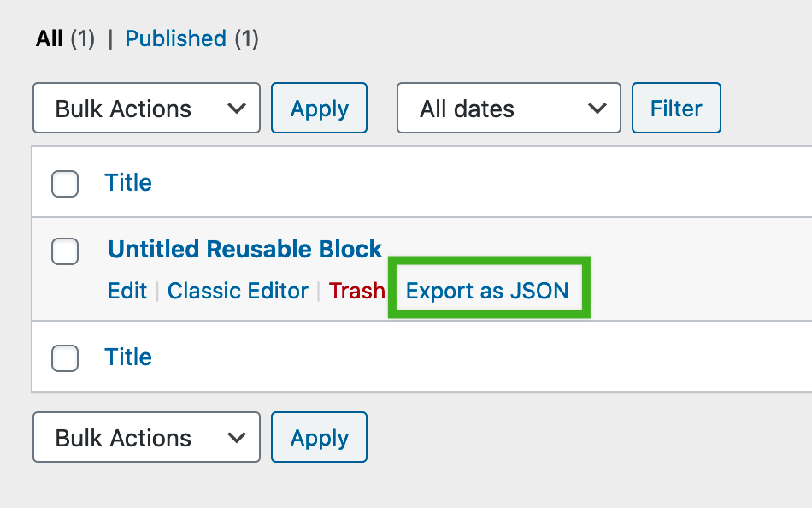Click the chevron arrow of the bottom Bulk Actions dropdown
Image resolution: width=812 pixels, height=508 pixels.
237,438
